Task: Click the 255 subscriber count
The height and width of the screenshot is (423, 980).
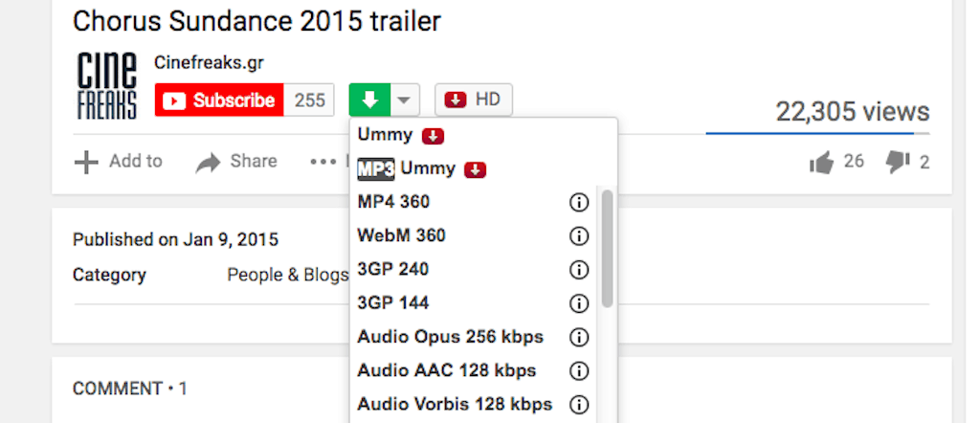Action: tap(310, 100)
